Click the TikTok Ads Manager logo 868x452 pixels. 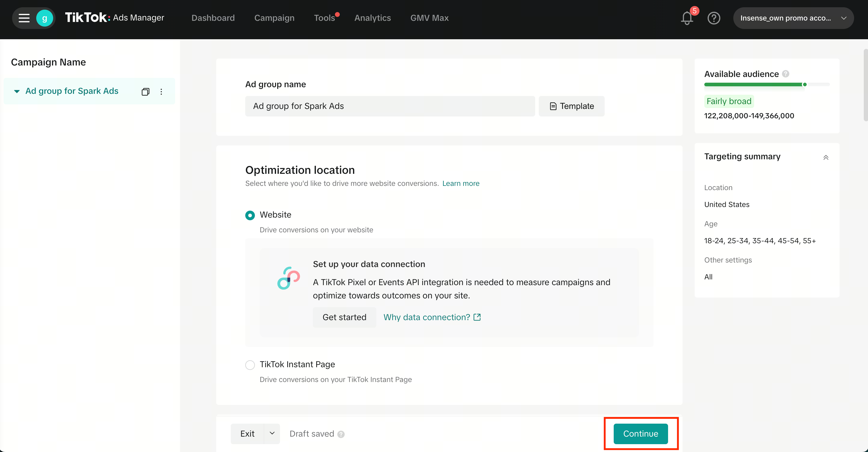click(x=114, y=18)
